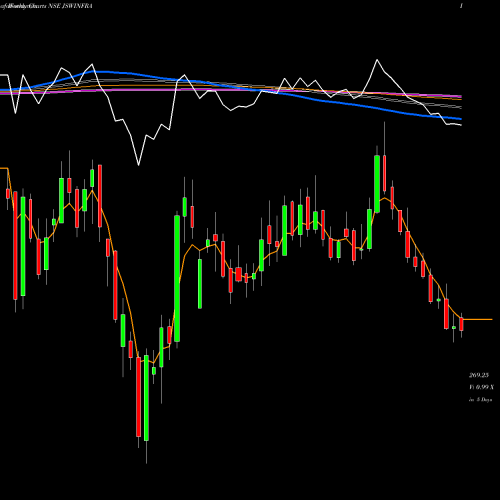
Task: Click the 269.25 price value
Action: (x=479, y=375)
